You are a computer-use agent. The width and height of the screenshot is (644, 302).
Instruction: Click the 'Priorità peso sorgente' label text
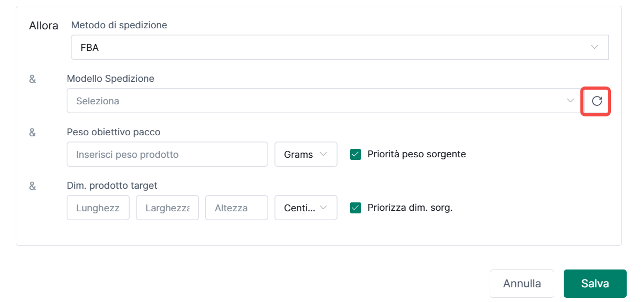(417, 154)
